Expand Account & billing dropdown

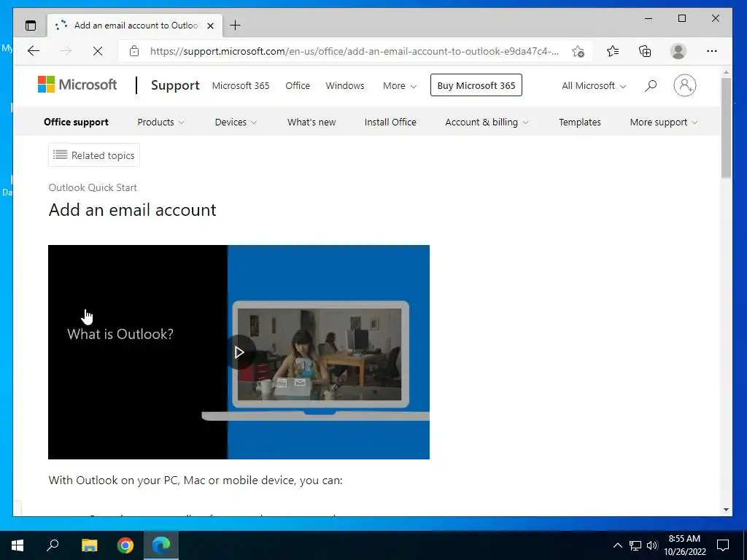point(487,122)
